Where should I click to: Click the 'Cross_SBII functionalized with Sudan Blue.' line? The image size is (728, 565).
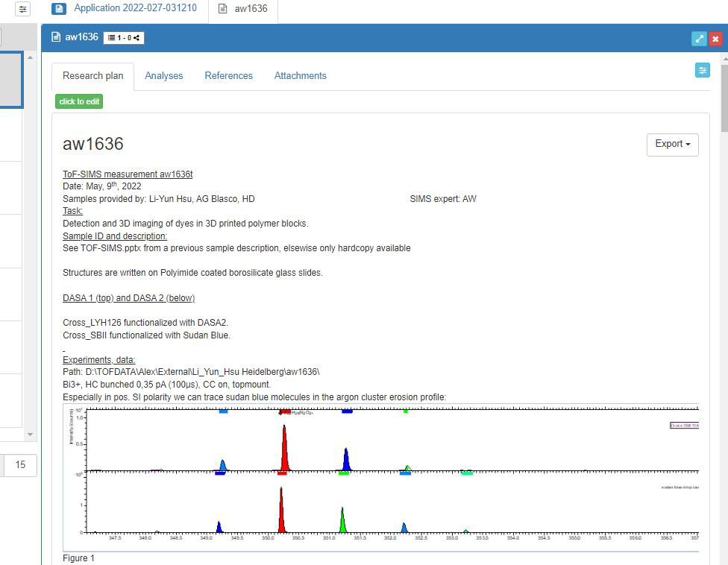pos(146,335)
